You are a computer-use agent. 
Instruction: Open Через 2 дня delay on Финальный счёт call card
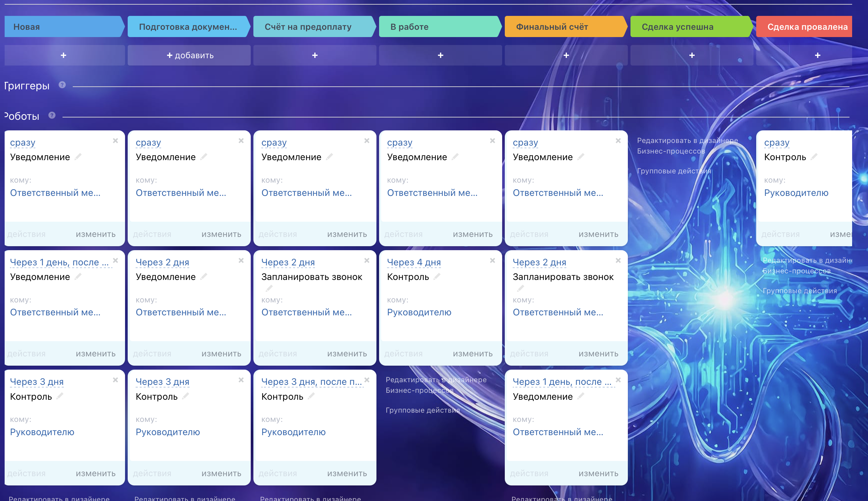pos(539,262)
